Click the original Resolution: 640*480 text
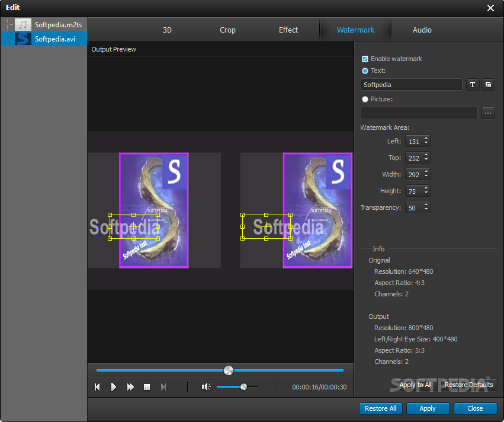The width and height of the screenshot is (504, 422). point(404,271)
